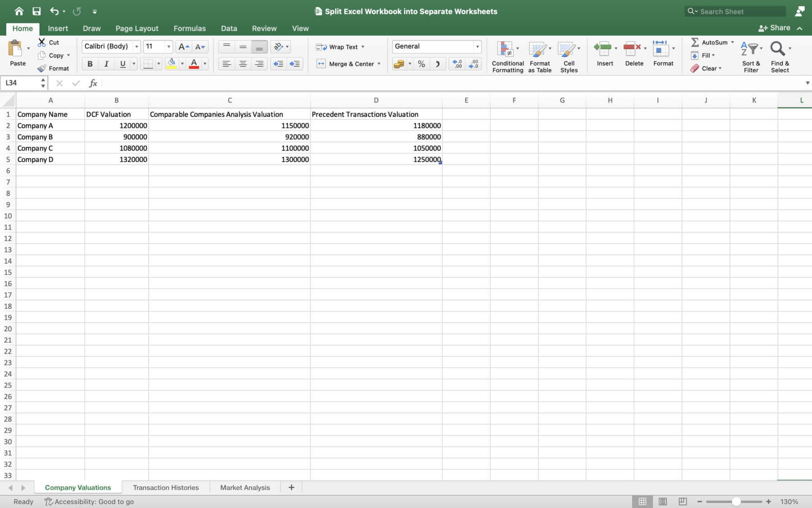Viewport: 812px width, 508px height.
Task: Open the General number format dropdown
Action: pyautogui.click(x=477, y=46)
